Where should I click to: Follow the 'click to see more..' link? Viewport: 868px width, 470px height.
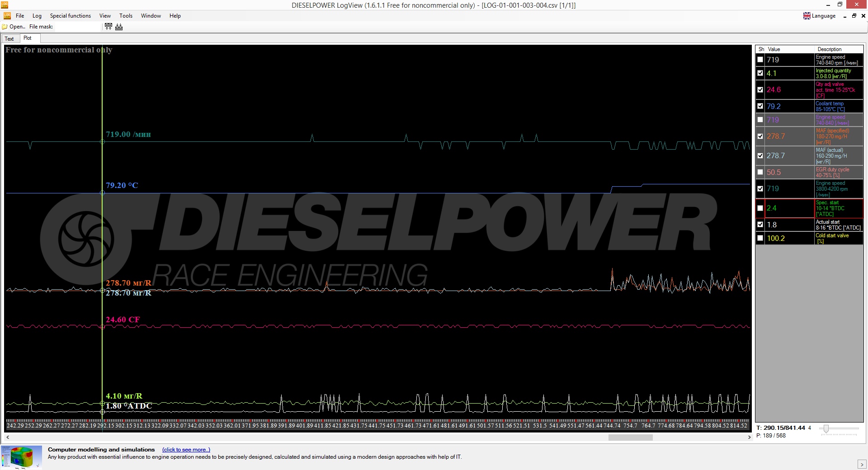click(x=186, y=450)
